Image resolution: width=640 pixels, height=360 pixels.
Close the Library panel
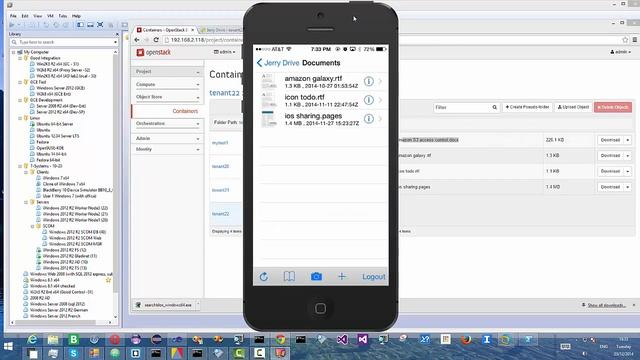[116, 34]
